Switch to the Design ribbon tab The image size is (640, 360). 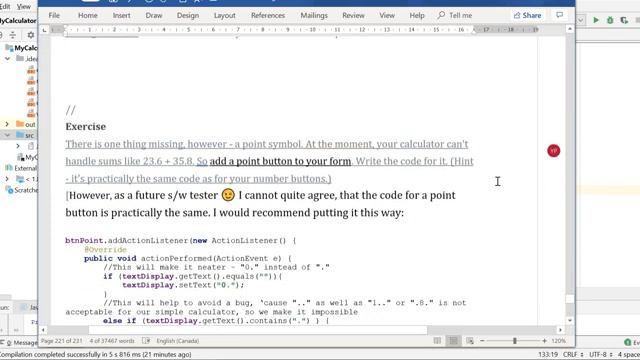(x=188, y=16)
